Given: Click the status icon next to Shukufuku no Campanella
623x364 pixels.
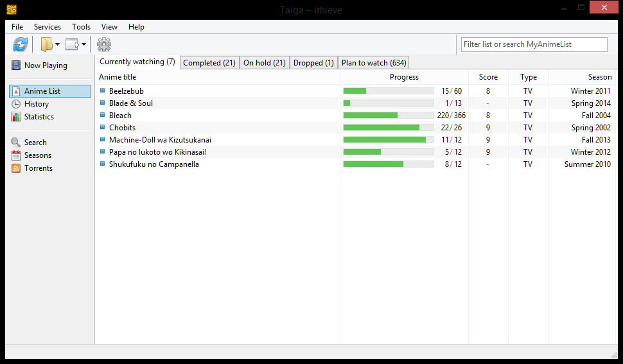Looking at the screenshot, I should point(103,164).
